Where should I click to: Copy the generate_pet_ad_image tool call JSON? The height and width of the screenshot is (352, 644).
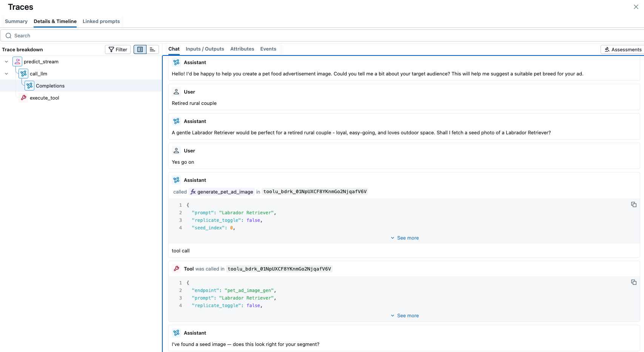(633, 204)
